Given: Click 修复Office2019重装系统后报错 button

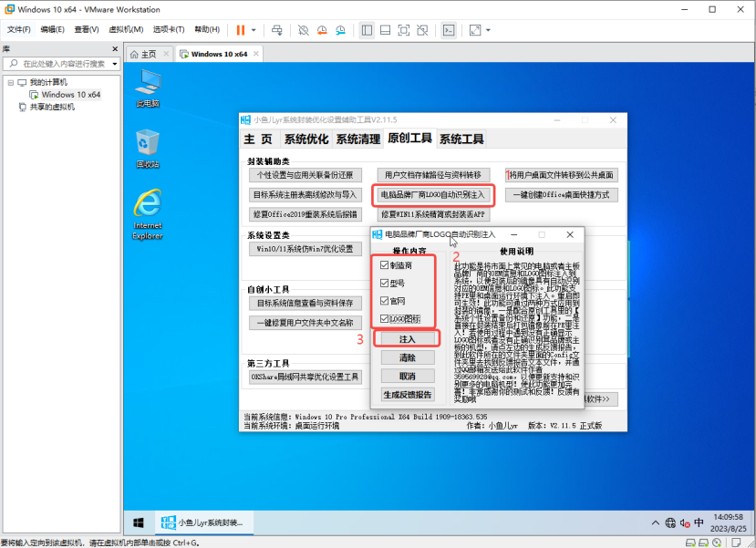Looking at the screenshot, I should point(306,214).
